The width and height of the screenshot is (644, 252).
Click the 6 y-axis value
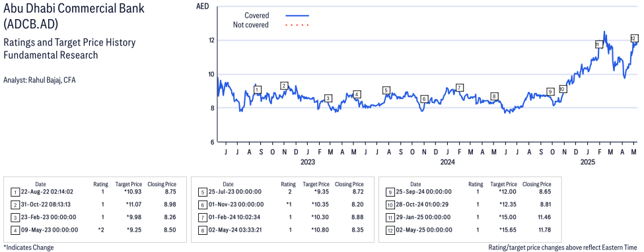[x=213, y=142]
